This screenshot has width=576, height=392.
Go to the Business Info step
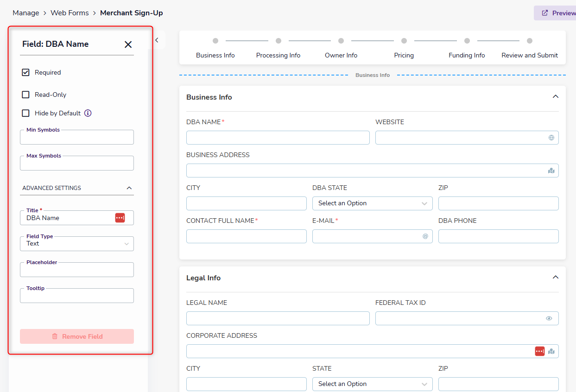[x=215, y=49]
